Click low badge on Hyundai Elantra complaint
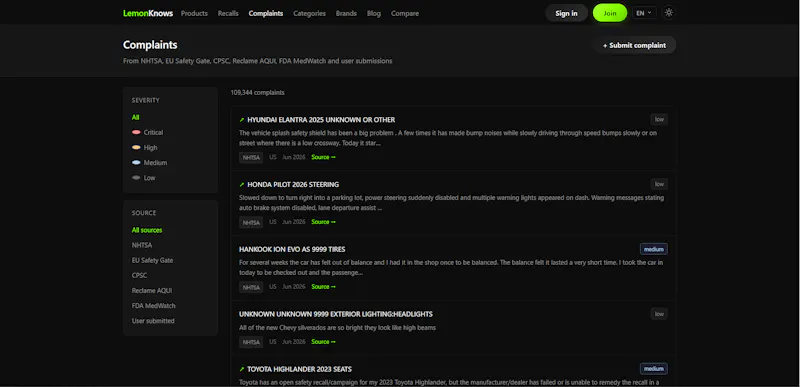800x387 pixels. 659,119
